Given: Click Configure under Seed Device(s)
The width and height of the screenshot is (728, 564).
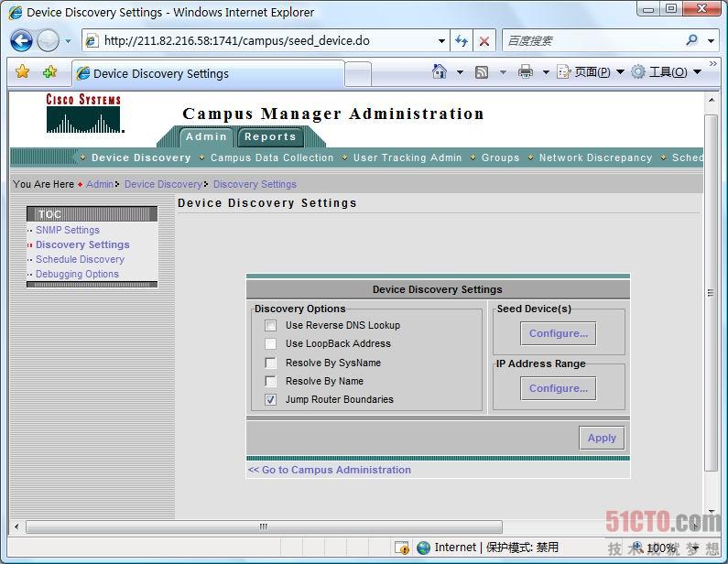Looking at the screenshot, I should 559,334.
